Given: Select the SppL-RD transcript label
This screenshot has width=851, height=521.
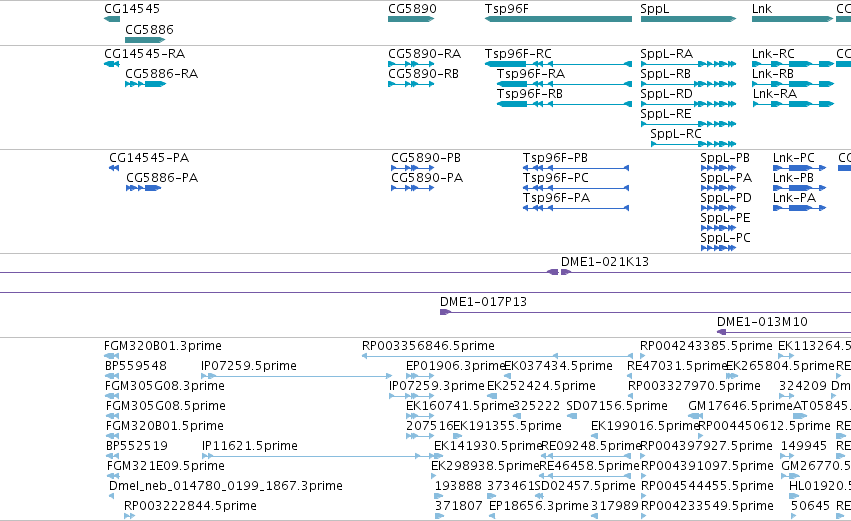Looking at the screenshot, I should coord(666,94).
